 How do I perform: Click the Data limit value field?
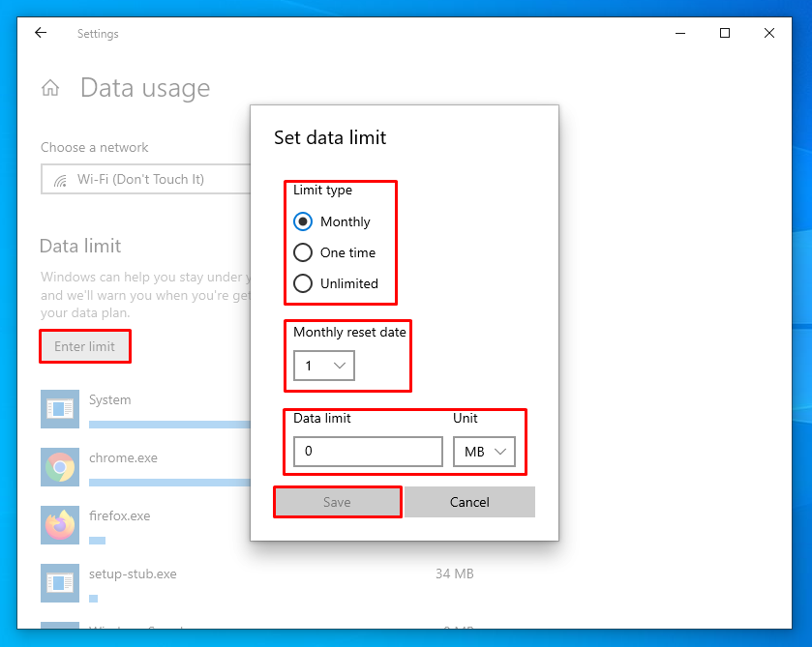[368, 452]
